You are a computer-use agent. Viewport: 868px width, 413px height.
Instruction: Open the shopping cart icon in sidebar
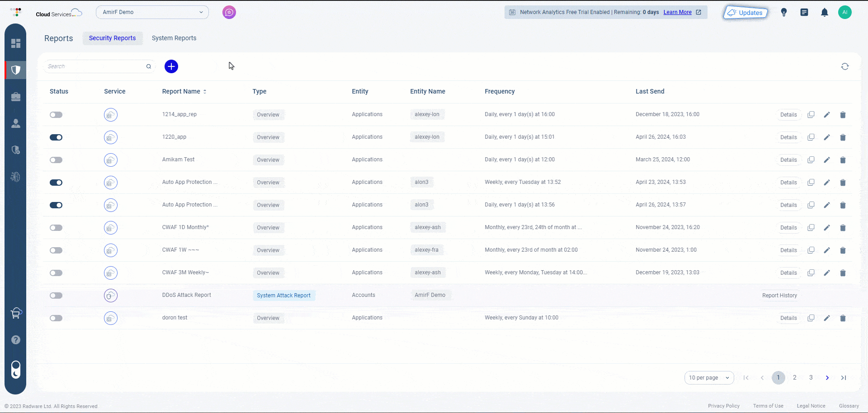(x=16, y=313)
